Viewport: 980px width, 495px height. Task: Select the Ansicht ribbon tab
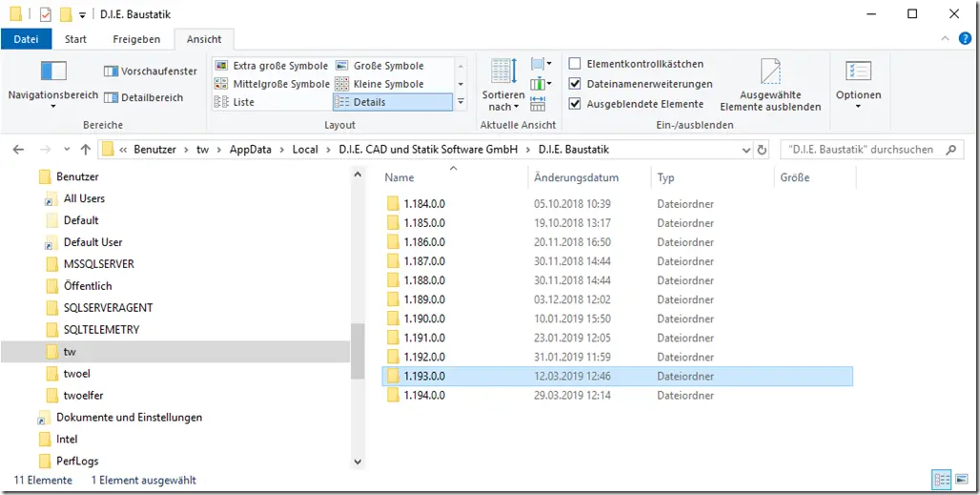tap(204, 39)
